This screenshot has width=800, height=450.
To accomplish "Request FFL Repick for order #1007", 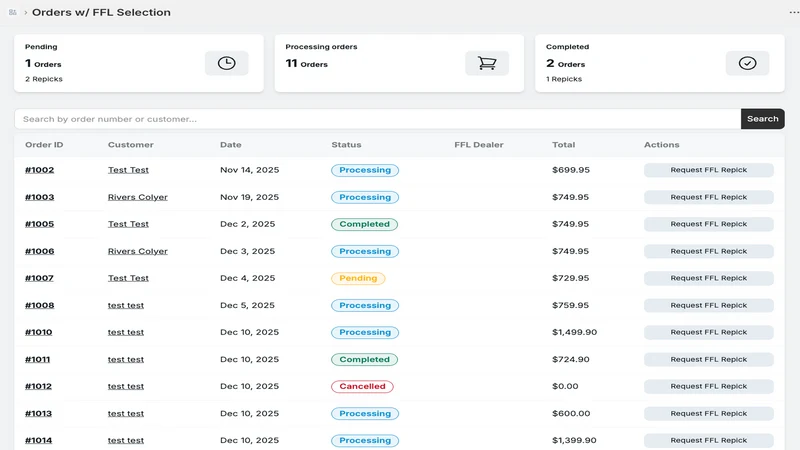I will [708, 278].
